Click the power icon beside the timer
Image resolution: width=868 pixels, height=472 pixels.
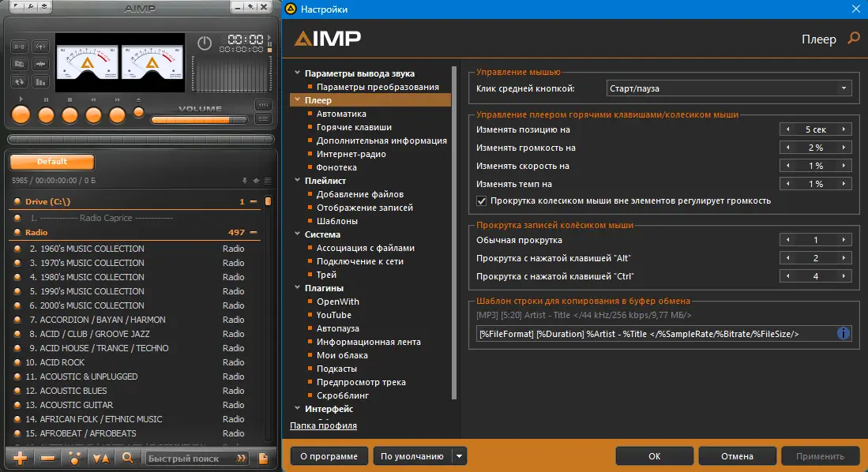coord(204,44)
